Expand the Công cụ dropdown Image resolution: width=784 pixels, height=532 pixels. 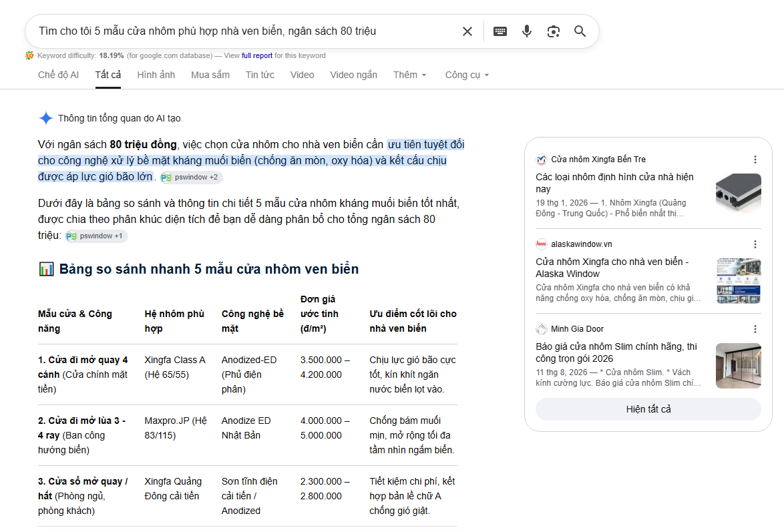[467, 75]
